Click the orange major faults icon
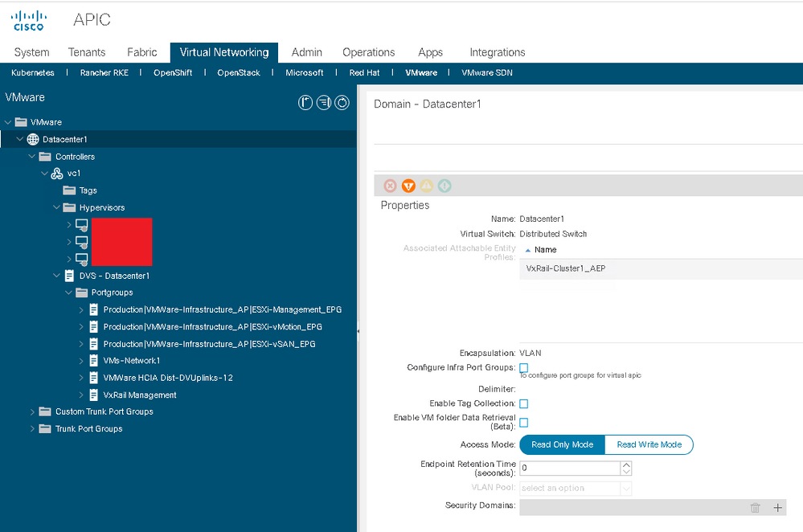Screen dimensions: 803x532 [408, 186]
